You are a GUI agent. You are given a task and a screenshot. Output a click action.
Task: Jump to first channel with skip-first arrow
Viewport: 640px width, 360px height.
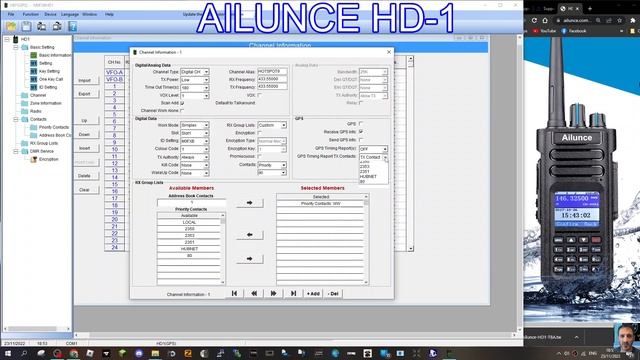pos(234,293)
